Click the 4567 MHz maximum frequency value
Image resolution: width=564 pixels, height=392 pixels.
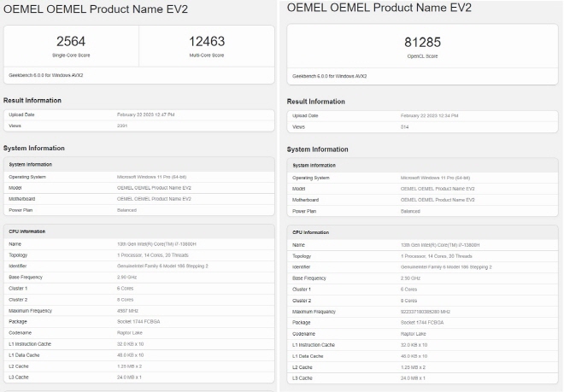128,311
